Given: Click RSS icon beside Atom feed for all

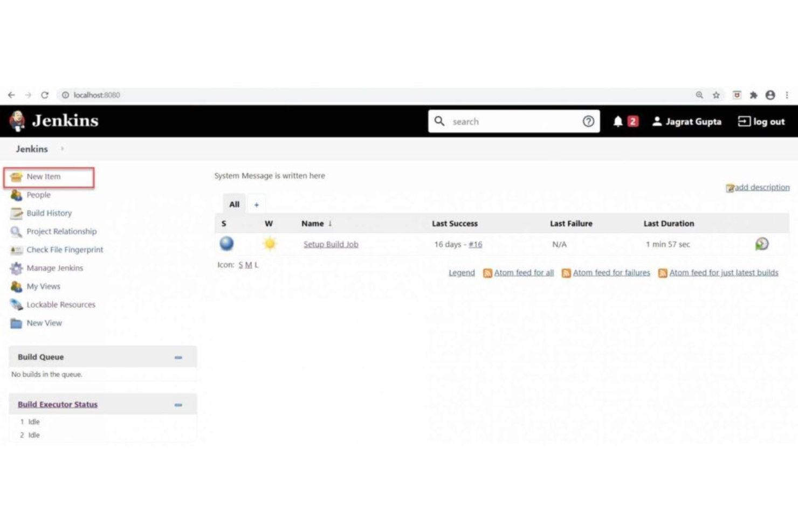Looking at the screenshot, I should [487, 273].
